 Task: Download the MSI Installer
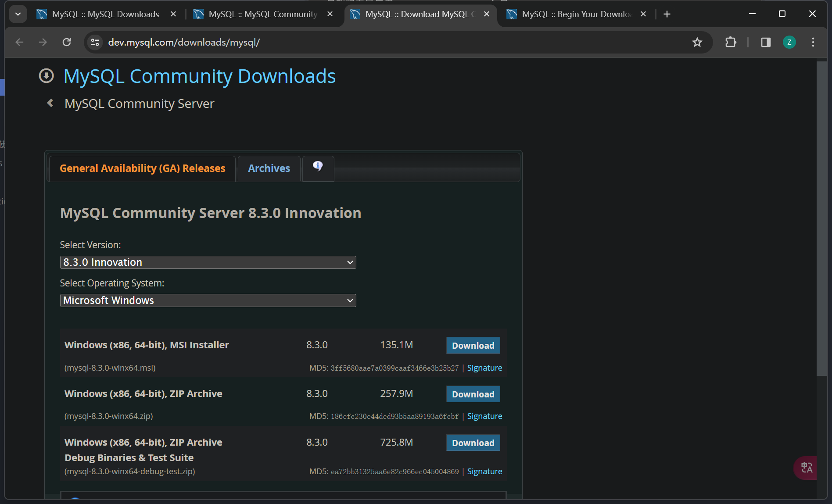coord(473,345)
